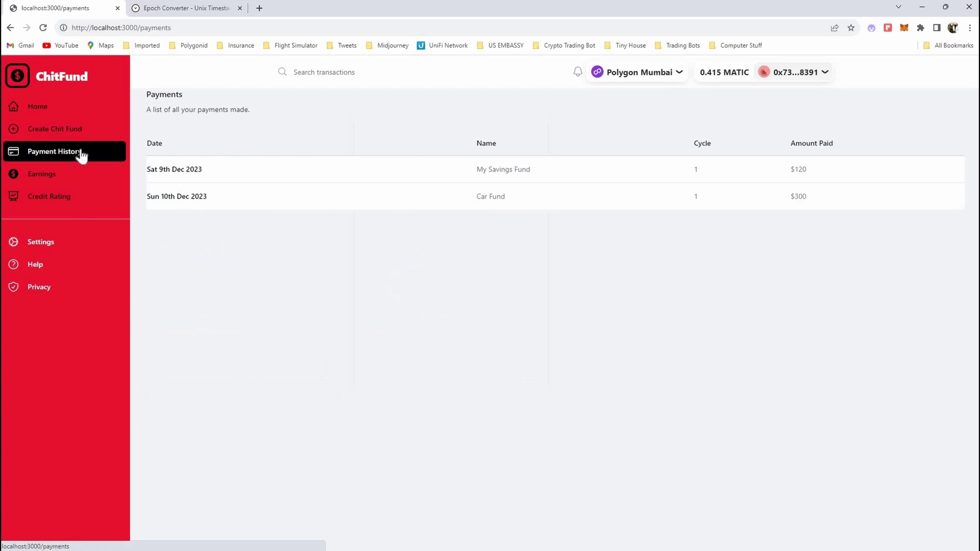Open the 0x73...8391 wallet account dropdown
The width and height of the screenshot is (980, 551).
pos(794,72)
